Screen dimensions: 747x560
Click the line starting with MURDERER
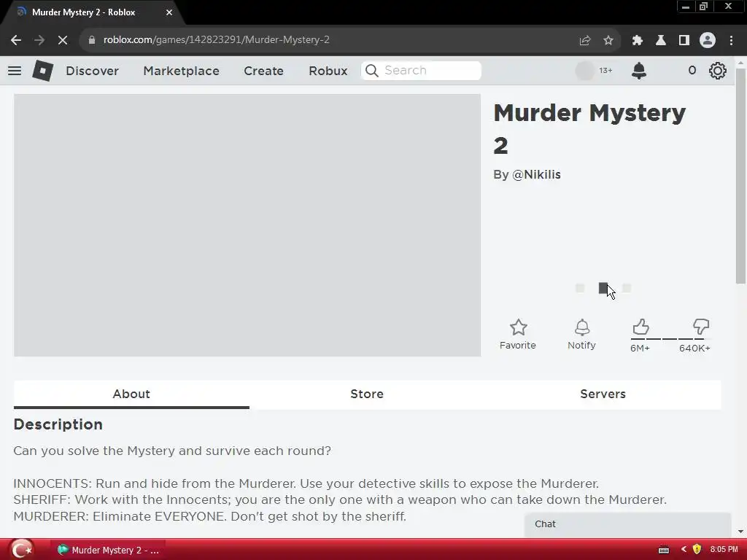209,517
